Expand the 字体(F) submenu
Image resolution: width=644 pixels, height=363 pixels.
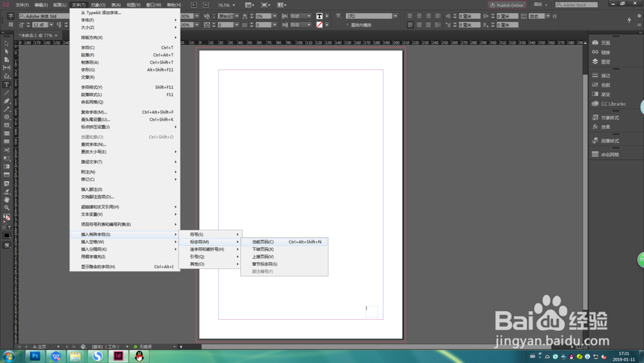point(126,20)
